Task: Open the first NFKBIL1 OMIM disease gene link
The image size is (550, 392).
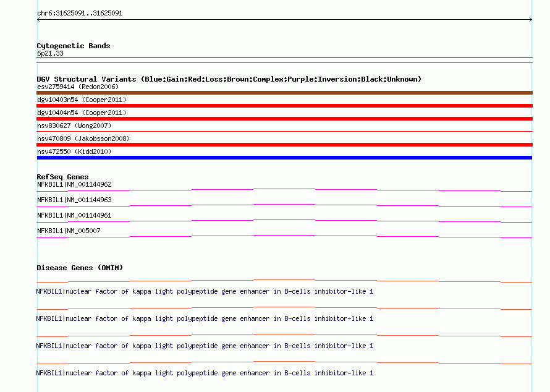Action: pos(205,292)
